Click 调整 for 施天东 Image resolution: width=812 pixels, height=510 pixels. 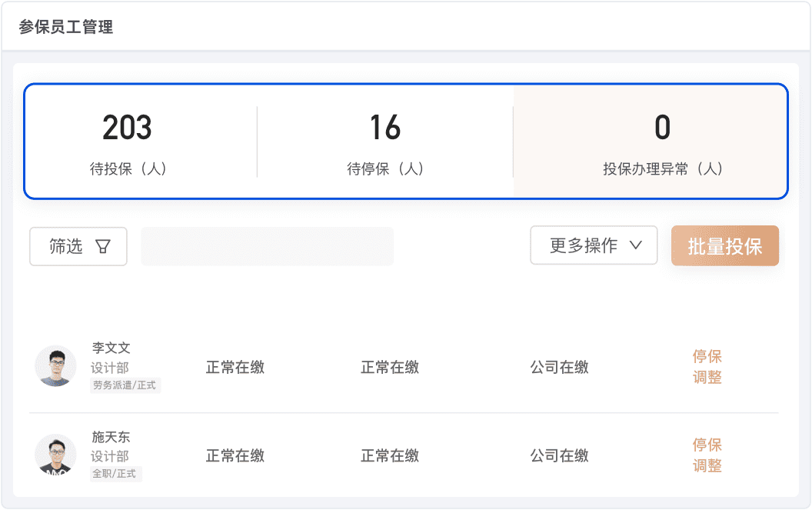tap(707, 466)
